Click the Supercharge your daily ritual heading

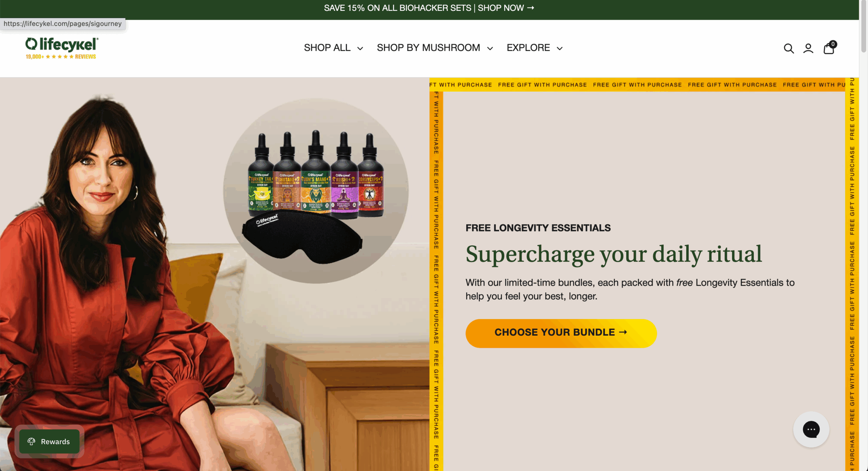pyautogui.click(x=613, y=254)
